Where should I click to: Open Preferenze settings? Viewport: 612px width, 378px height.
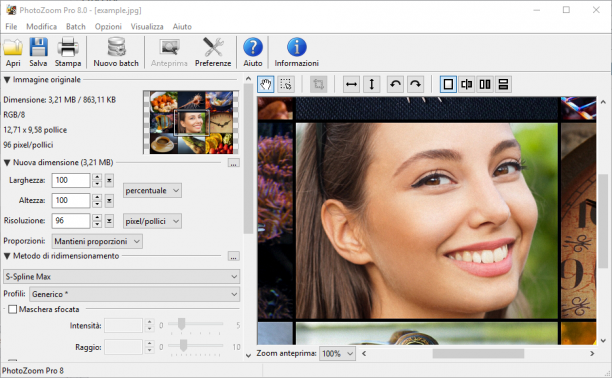tap(213, 52)
